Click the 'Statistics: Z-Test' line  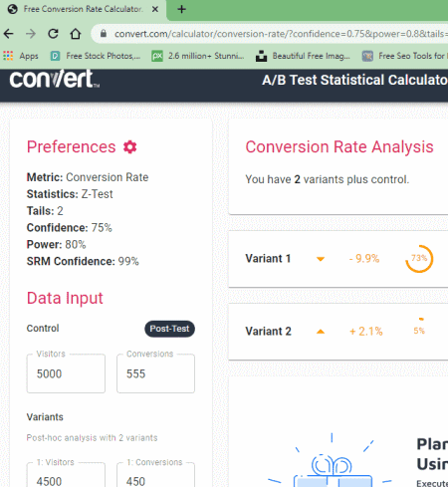coord(70,194)
